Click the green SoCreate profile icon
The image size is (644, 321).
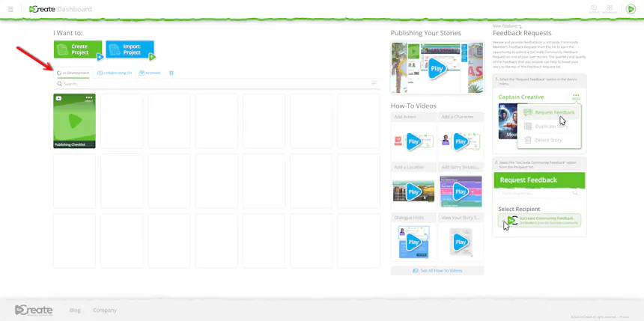tap(631, 9)
